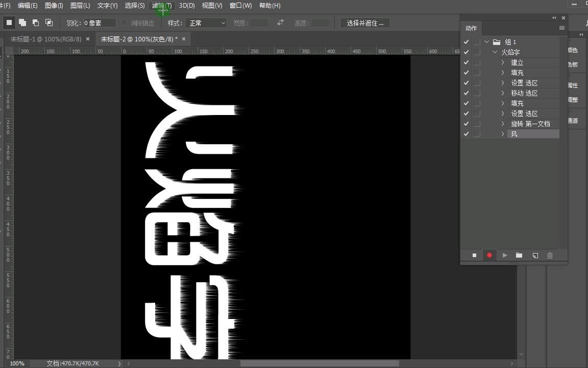588x368 pixels.
Task: Toggle the checkmark next to 风 action
Action: (x=466, y=133)
